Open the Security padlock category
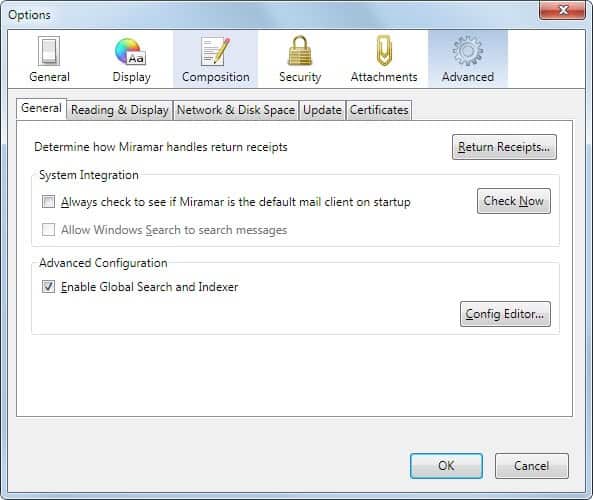593x500 pixels. pos(300,59)
